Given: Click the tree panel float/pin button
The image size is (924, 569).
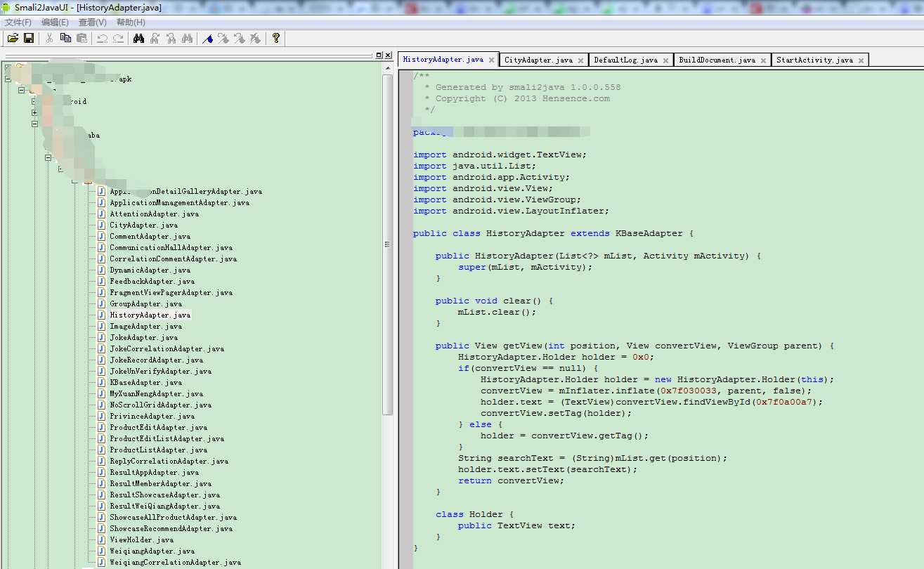Looking at the screenshot, I should click(379, 55).
